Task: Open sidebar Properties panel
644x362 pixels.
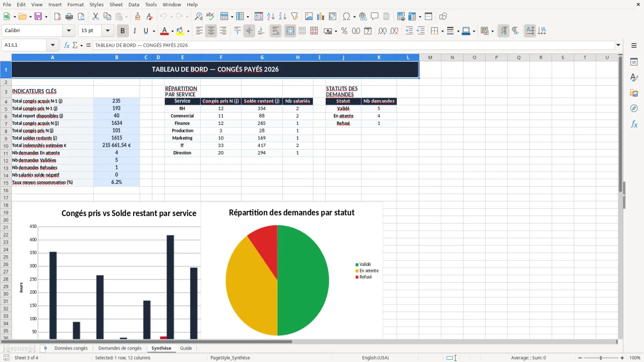Action: pyautogui.click(x=634, y=62)
